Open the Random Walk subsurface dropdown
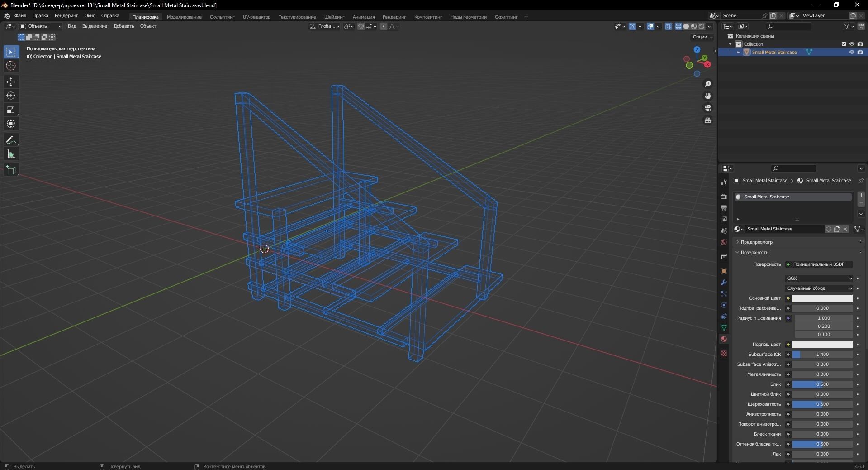 [x=819, y=288]
